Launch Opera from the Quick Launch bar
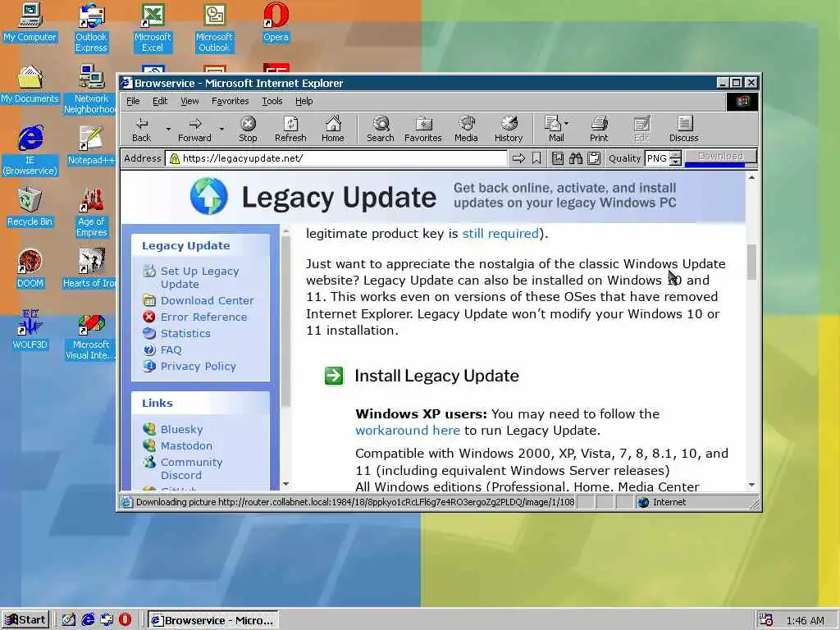 coord(125,620)
